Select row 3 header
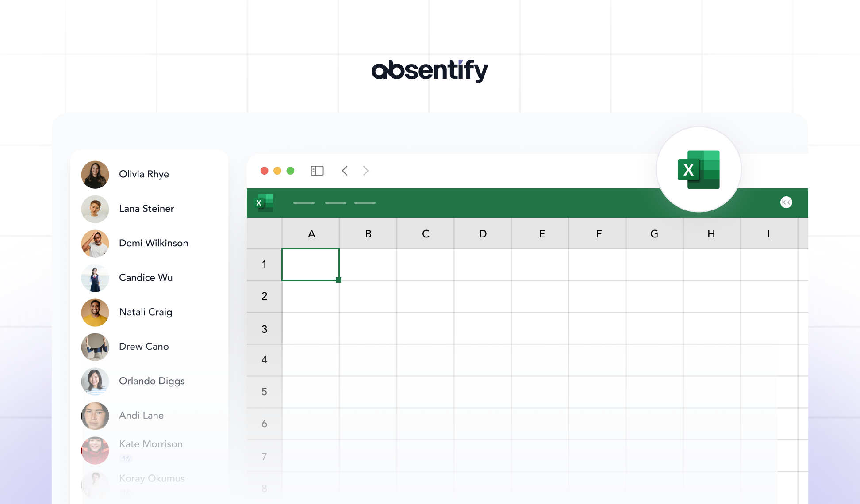860x504 pixels. point(265,328)
